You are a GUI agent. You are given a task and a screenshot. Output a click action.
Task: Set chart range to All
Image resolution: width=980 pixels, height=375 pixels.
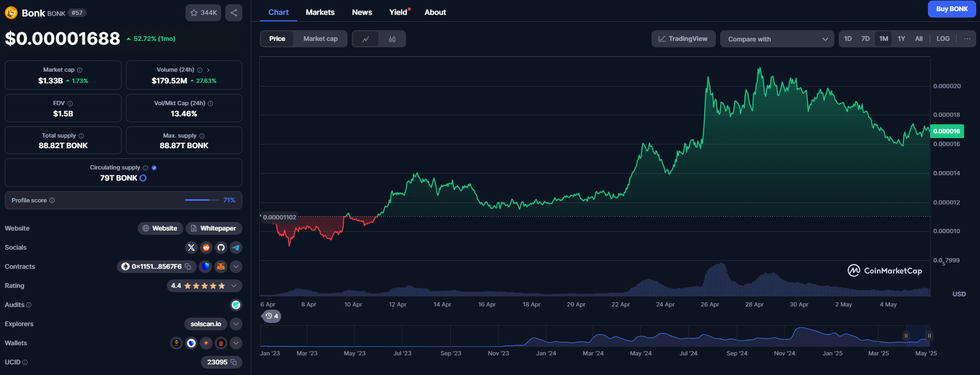919,39
